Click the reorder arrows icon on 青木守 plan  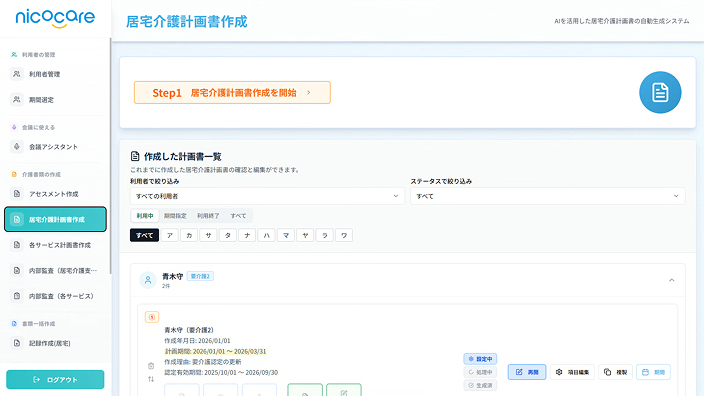151,379
